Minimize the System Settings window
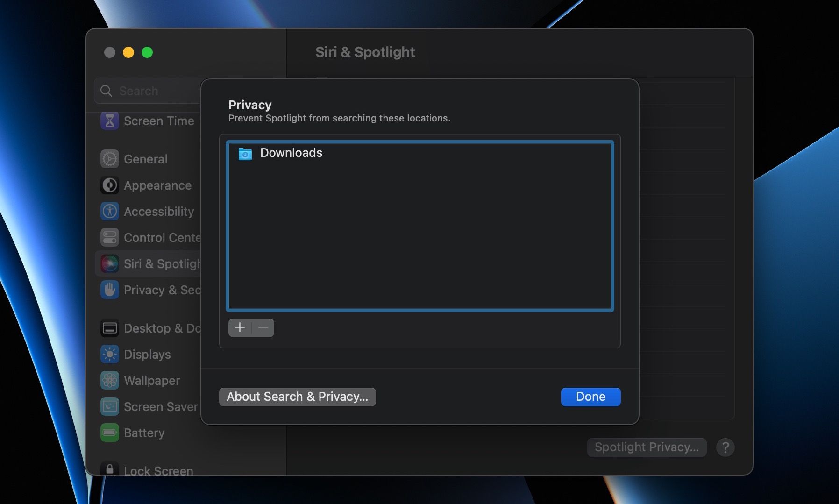 pyautogui.click(x=128, y=52)
